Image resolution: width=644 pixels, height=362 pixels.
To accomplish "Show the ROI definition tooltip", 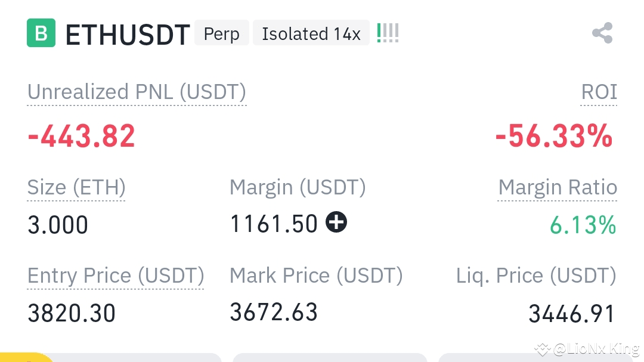I will (599, 92).
